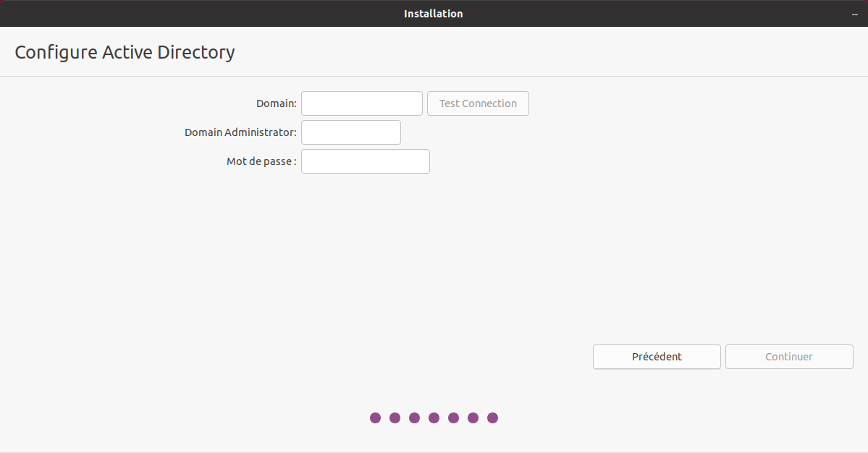Select the second progress dot
The image size is (868, 453).
pyautogui.click(x=395, y=418)
